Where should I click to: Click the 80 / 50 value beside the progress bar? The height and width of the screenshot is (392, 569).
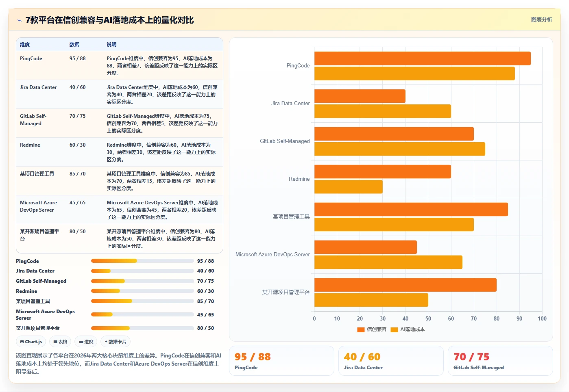coord(205,328)
